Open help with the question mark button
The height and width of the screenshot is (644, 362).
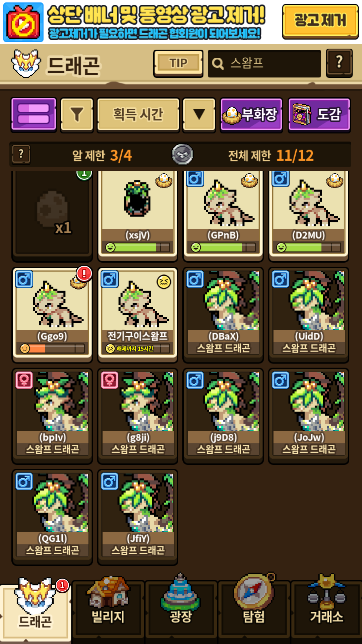339,63
